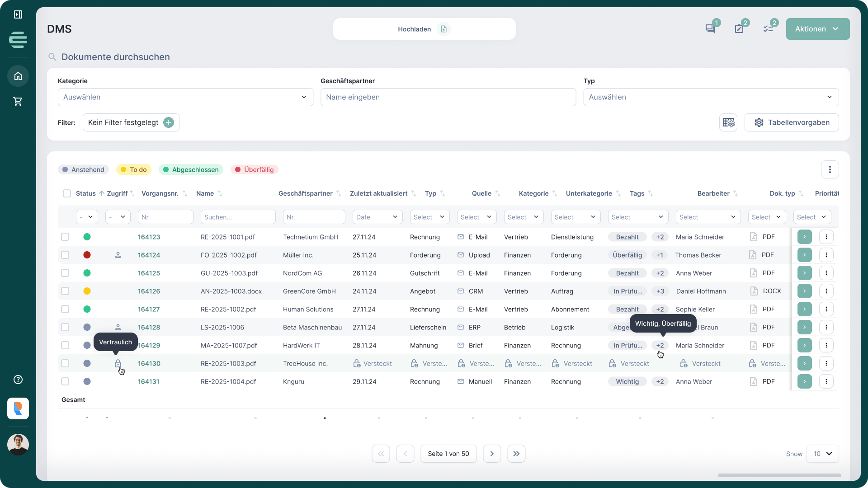The image size is (868, 488).
Task: Open document link 164125
Action: pyautogui.click(x=149, y=273)
